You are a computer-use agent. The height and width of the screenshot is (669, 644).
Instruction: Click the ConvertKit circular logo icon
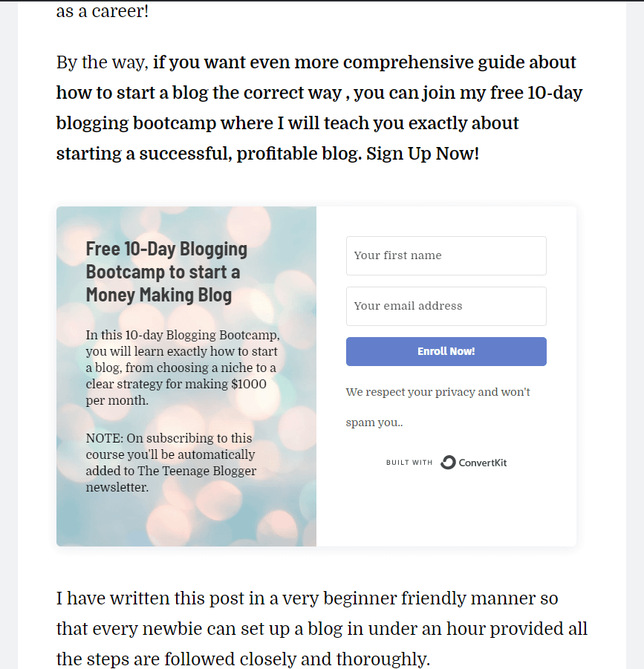tap(448, 463)
